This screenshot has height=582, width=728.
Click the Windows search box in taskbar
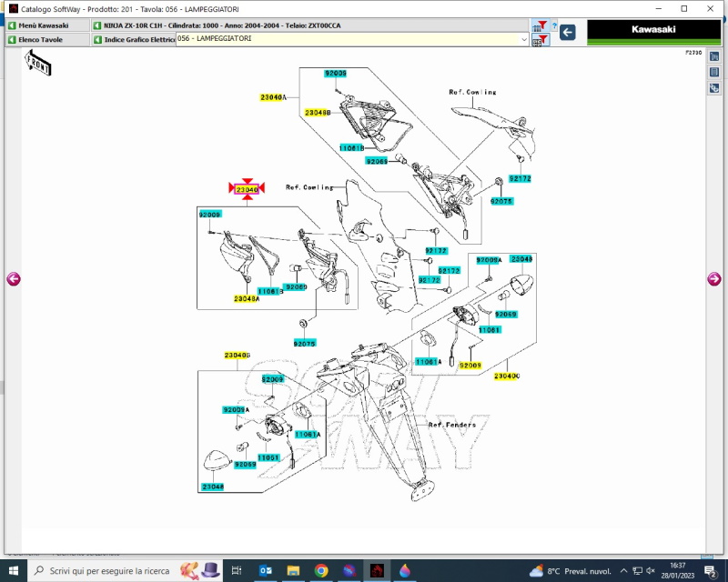pos(109,571)
